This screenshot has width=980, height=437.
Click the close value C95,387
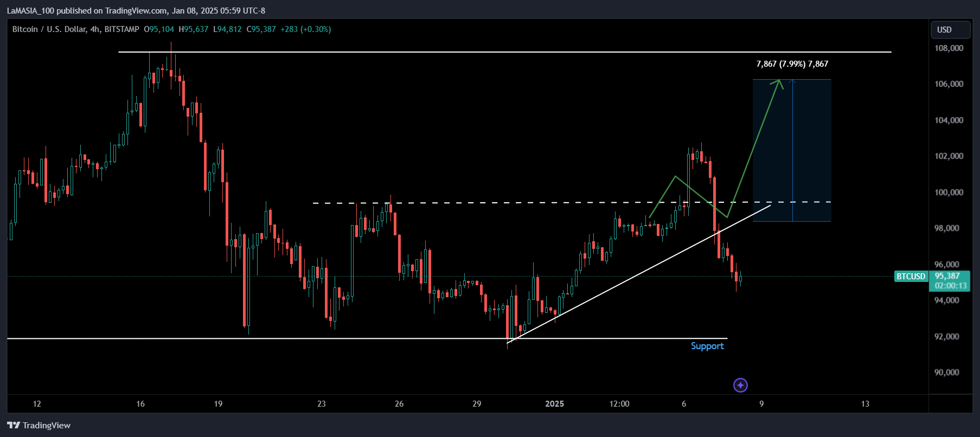point(261,29)
